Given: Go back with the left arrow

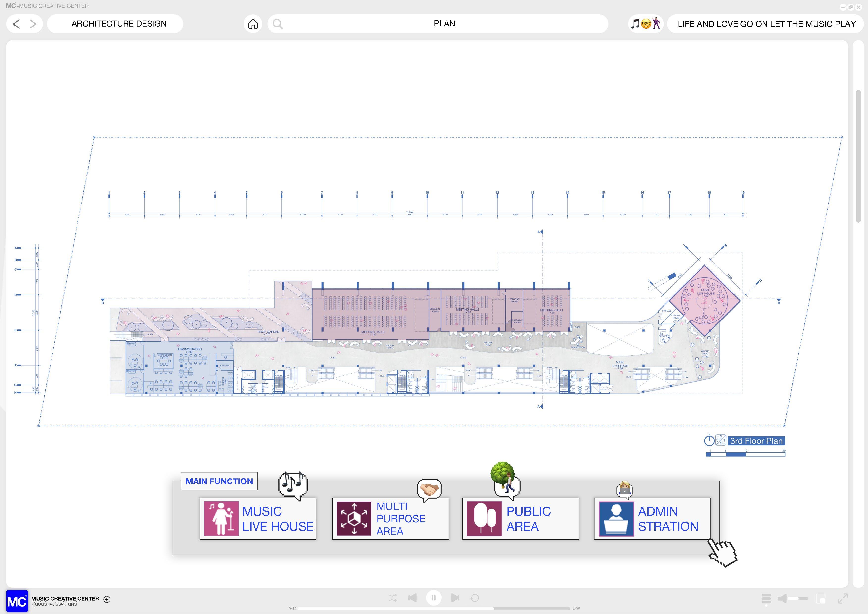Looking at the screenshot, I should (x=16, y=24).
